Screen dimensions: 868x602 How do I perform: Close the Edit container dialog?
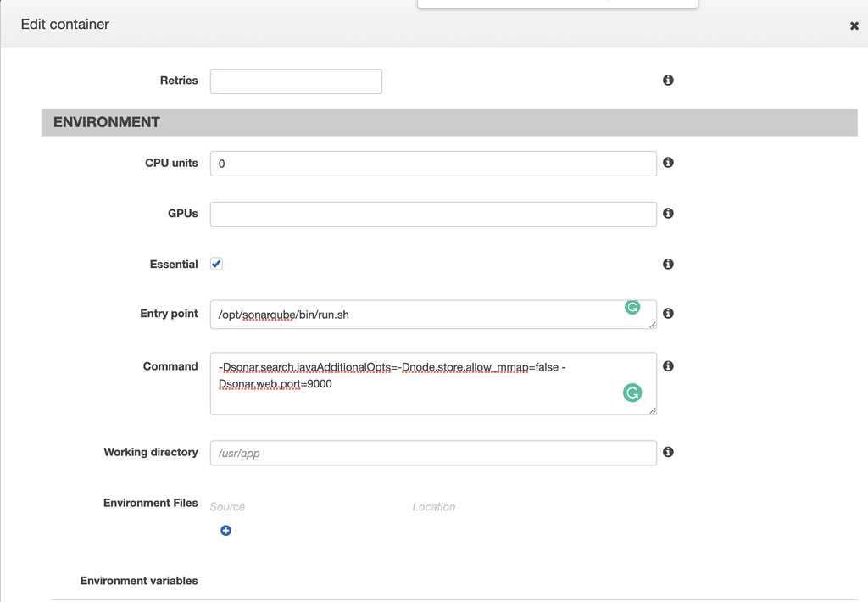tap(854, 26)
